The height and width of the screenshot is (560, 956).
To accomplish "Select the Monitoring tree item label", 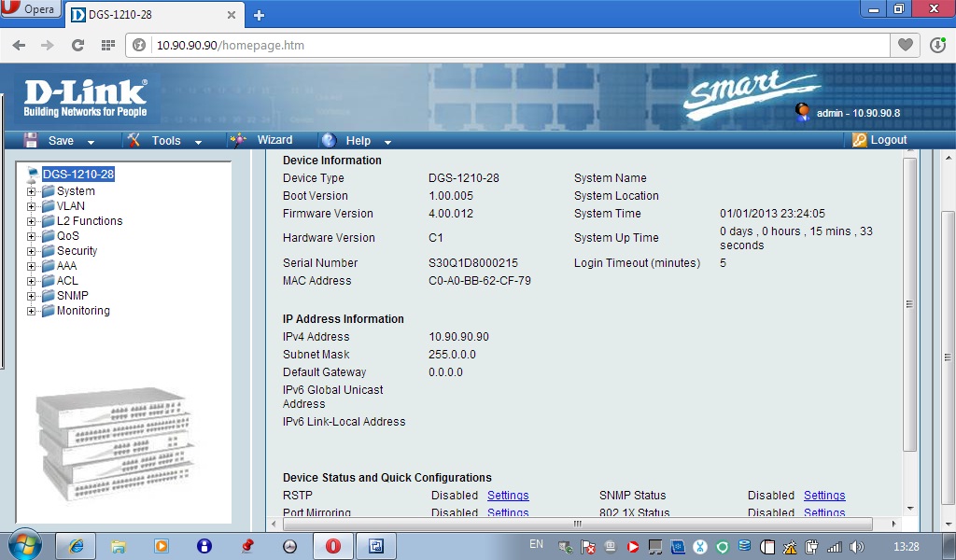I will tap(83, 311).
